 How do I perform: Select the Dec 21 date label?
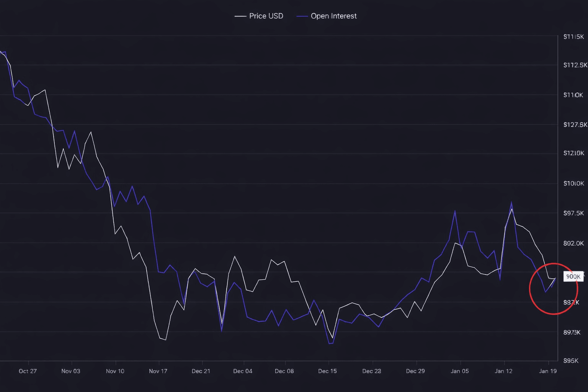(x=201, y=371)
